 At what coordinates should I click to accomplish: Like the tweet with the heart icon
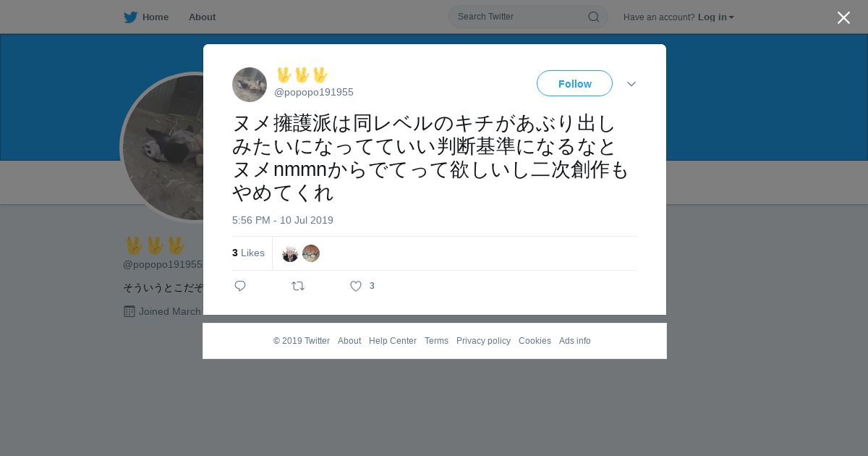(x=356, y=286)
